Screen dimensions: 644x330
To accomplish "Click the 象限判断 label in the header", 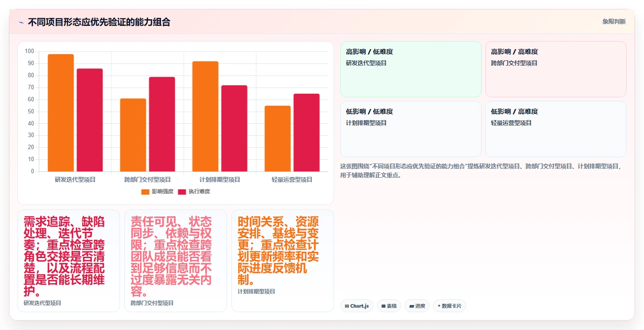I will [x=614, y=21].
